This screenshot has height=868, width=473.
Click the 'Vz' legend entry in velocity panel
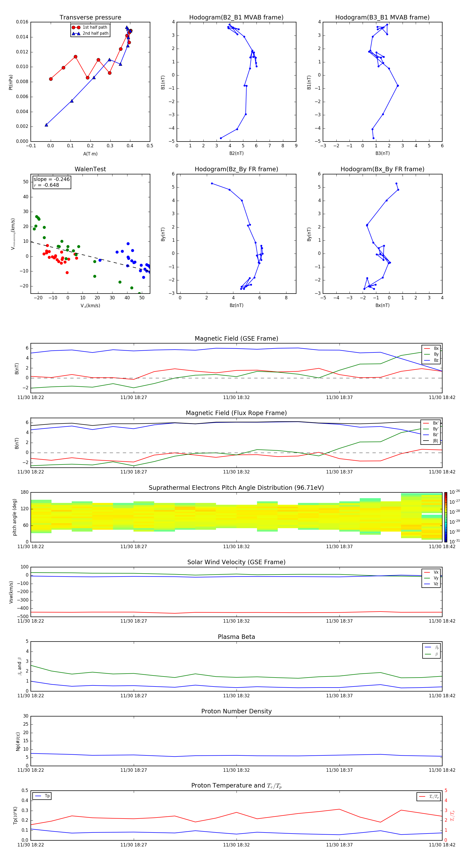[x=431, y=584]
